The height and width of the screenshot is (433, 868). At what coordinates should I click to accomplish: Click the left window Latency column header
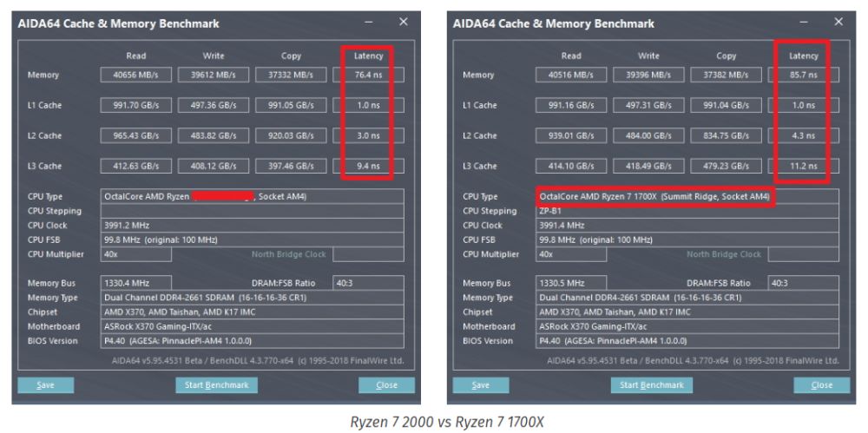pyautogui.click(x=368, y=56)
